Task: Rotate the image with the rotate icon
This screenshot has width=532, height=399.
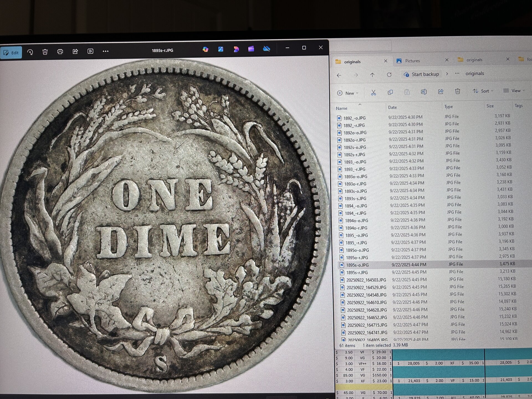Action: pyautogui.click(x=30, y=52)
